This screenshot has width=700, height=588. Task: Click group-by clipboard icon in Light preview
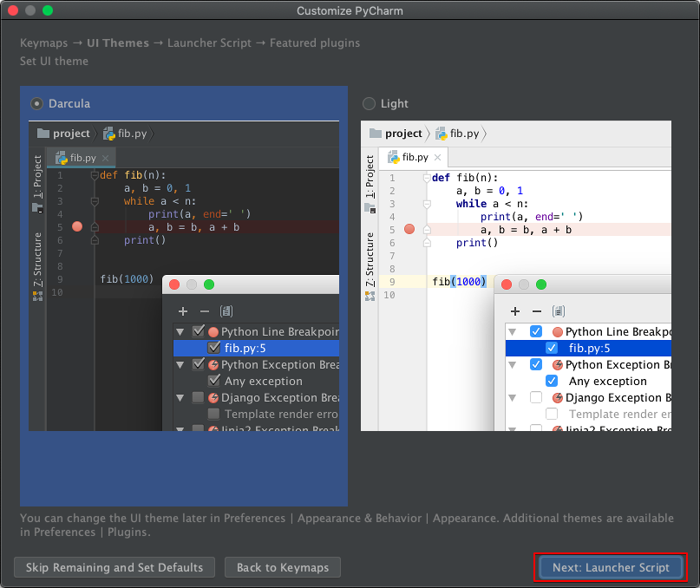(x=559, y=311)
